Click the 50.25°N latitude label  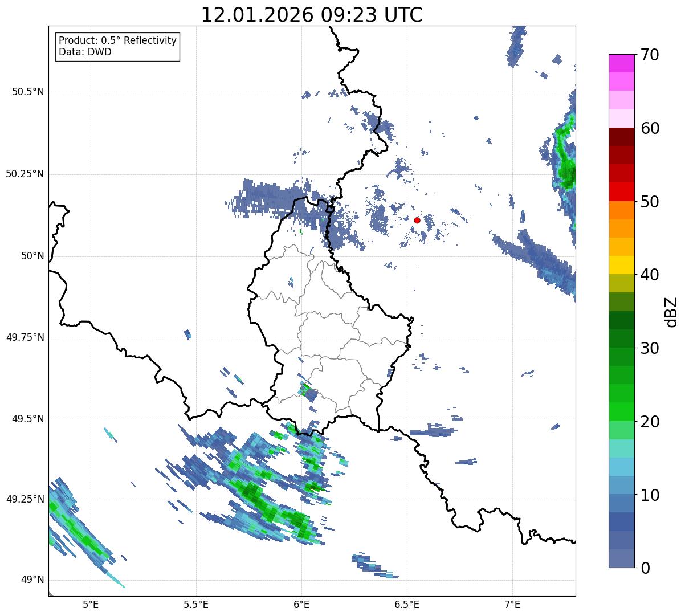[x=25, y=174]
